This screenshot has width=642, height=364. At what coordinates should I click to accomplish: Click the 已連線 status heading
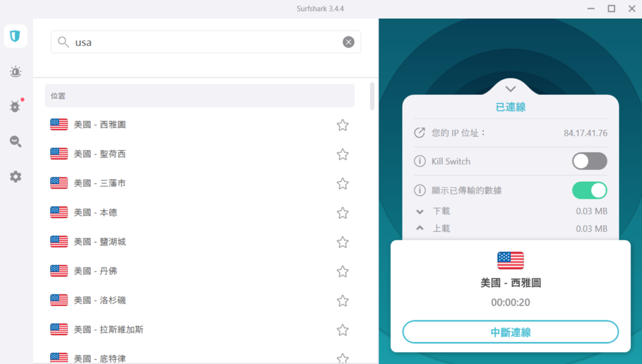coord(510,107)
